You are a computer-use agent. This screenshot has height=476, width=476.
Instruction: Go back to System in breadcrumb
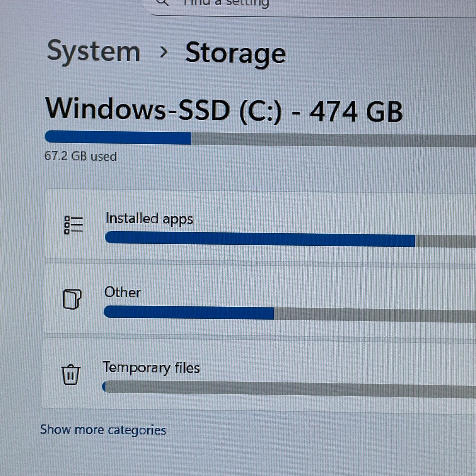tap(94, 52)
